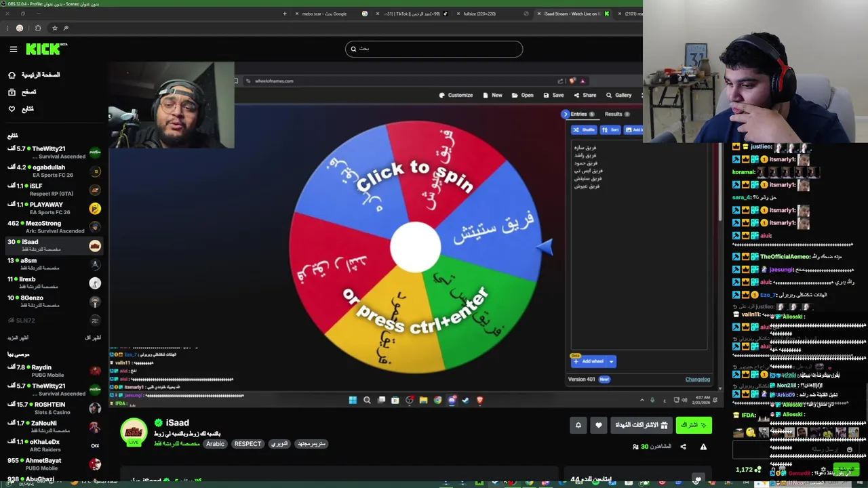Click the Kick search input field
The image size is (868, 488).
(434, 49)
